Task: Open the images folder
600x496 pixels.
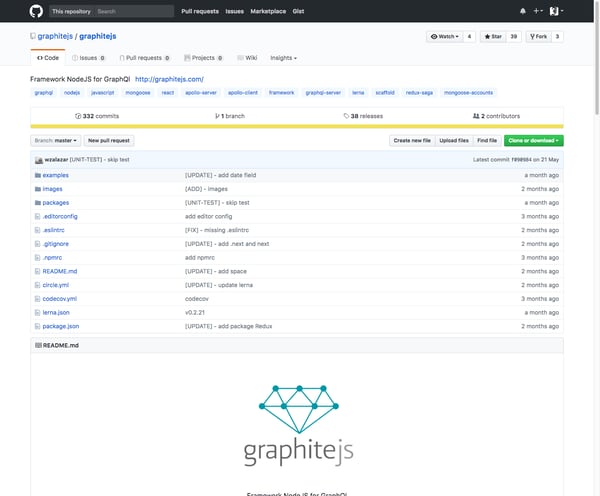Action: coord(52,189)
